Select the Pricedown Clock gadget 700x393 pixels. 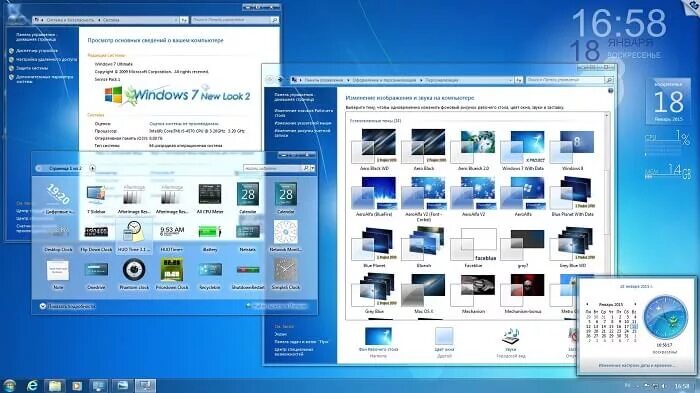pyautogui.click(x=172, y=275)
